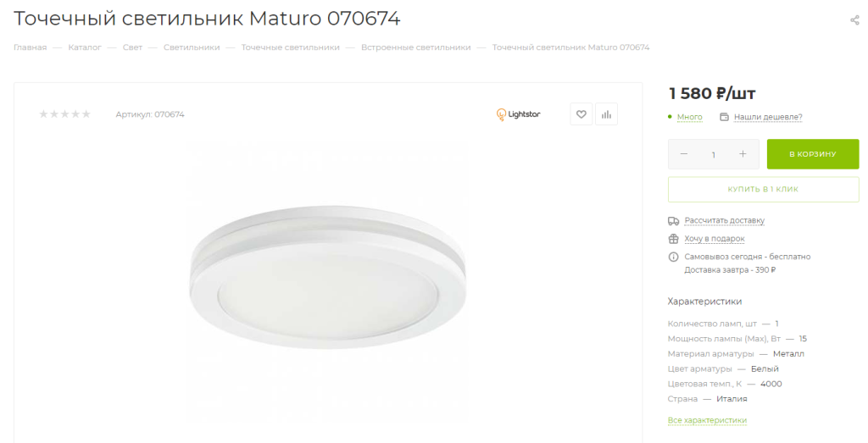Open Встроенные светильники breadcrumb
868x443 pixels.
pyautogui.click(x=415, y=47)
